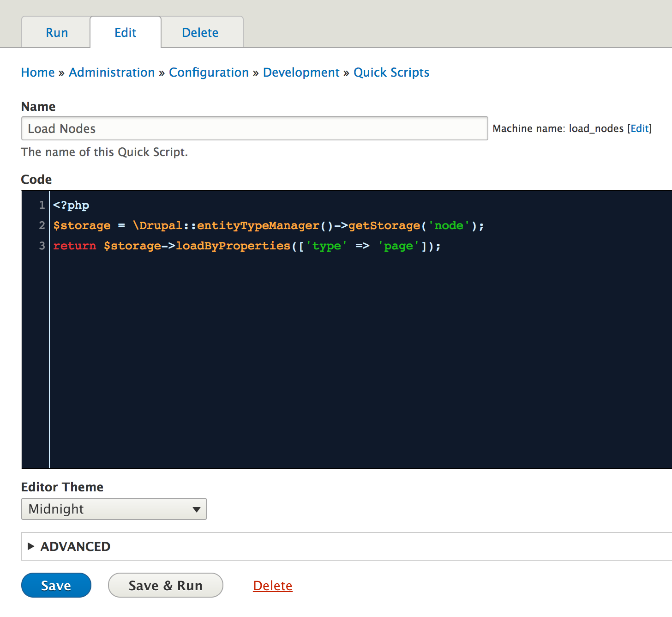The height and width of the screenshot is (617, 672).
Task: Place cursor on code line 1 '<?php'
Action: point(71,205)
